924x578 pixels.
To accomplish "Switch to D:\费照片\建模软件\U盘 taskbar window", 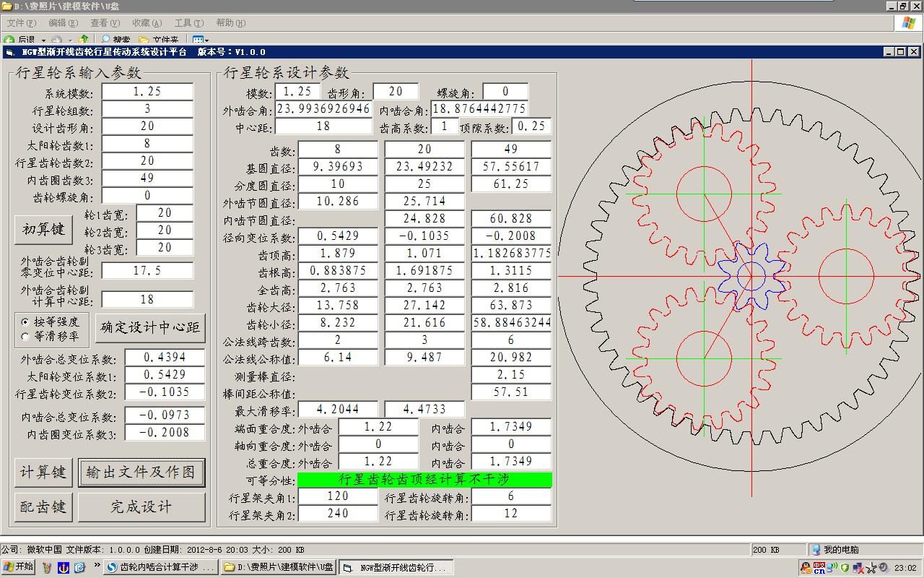I will click(278, 568).
